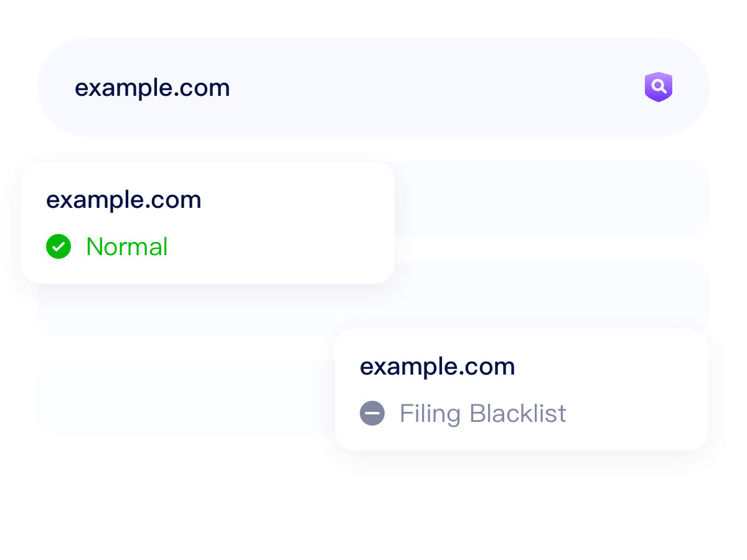Click the green checkmark status icon
747x560 pixels.
59,246
